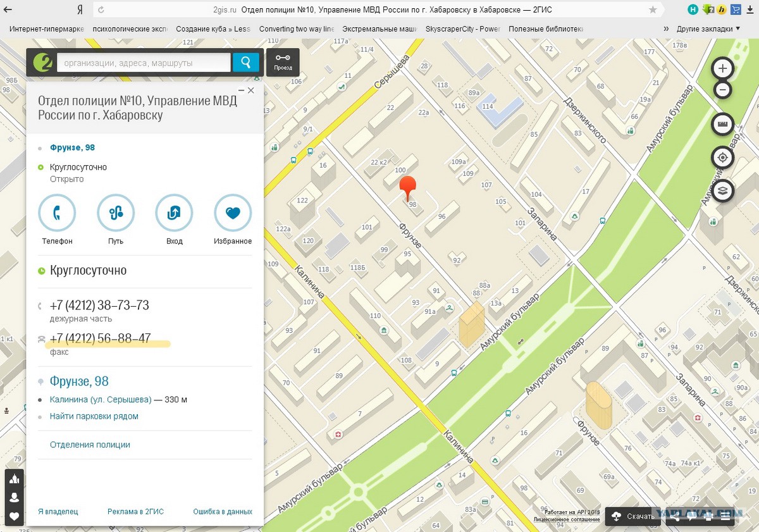Click the red map pin at Фрунзе 98
The width and height of the screenshot is (759, 532).
[x=409, y=187]
